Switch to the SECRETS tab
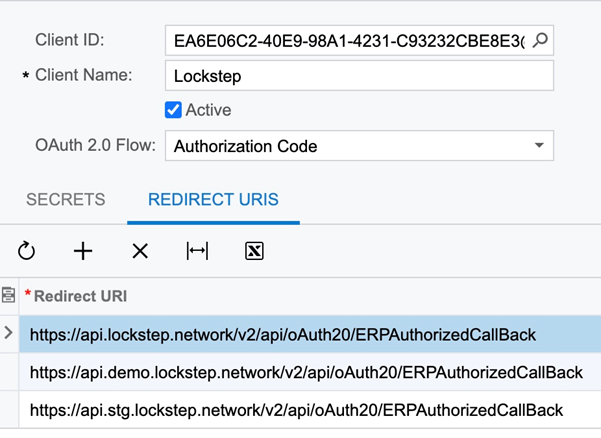The height and width of the screenshot is (438, 601). [65, 200]
